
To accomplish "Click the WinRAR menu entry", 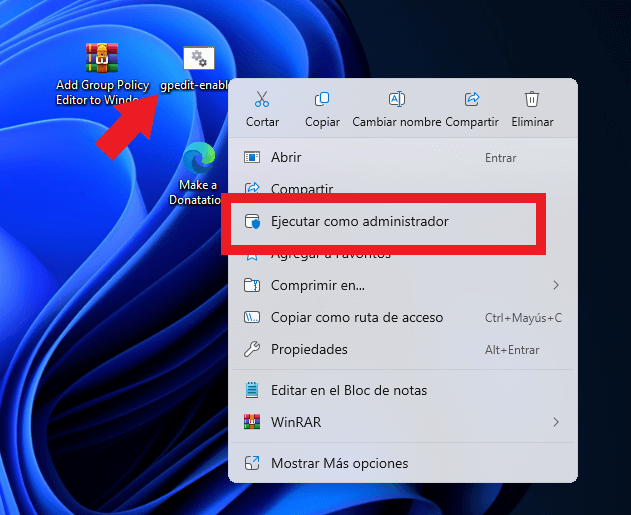I will 402,422.
